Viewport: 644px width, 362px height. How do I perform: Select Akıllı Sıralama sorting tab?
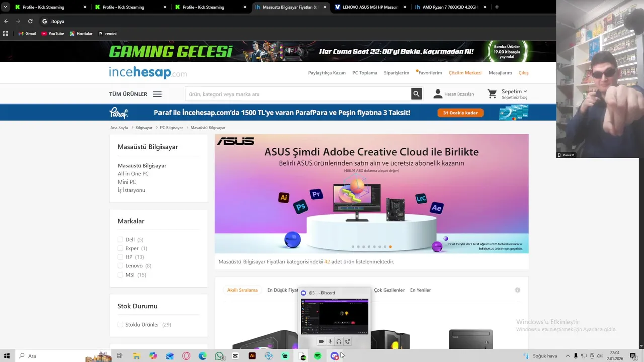pyautogui.click(x=242, y=290)
